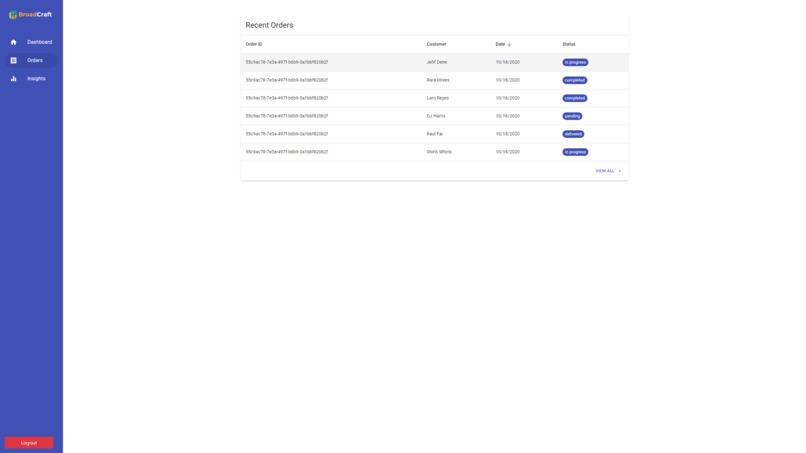Click the order ID in the first row
This screenshot has height=453, width=806.
click(287, 62)
